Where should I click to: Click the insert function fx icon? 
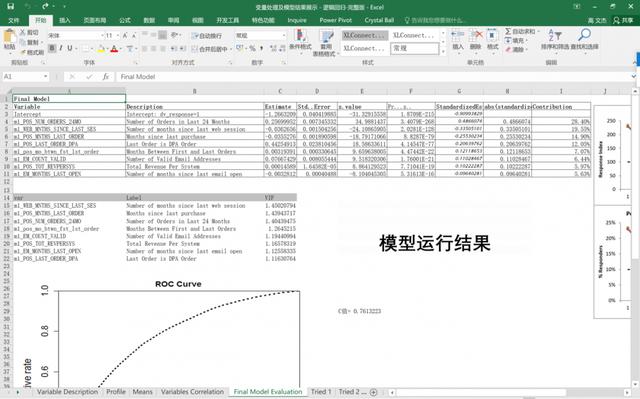click(106, 77)
